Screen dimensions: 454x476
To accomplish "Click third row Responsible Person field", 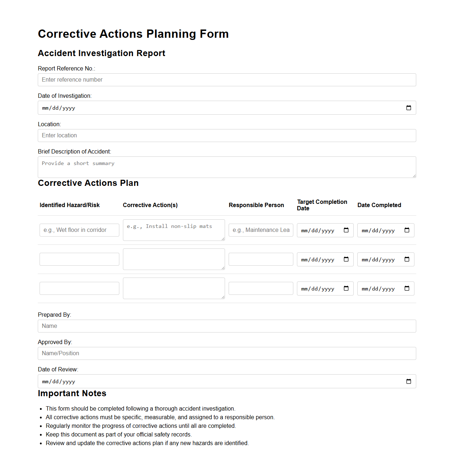I will 261,288.
